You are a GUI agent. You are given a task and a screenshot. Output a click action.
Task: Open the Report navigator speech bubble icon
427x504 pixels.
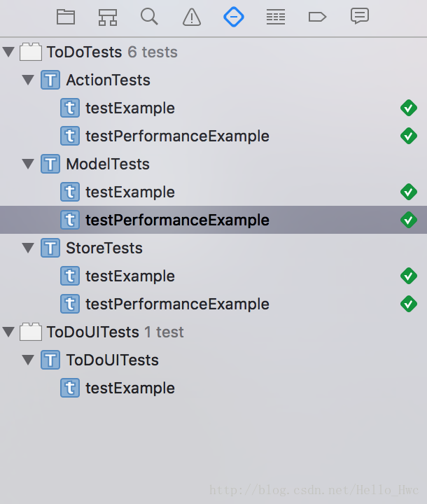tap(360, 16)
